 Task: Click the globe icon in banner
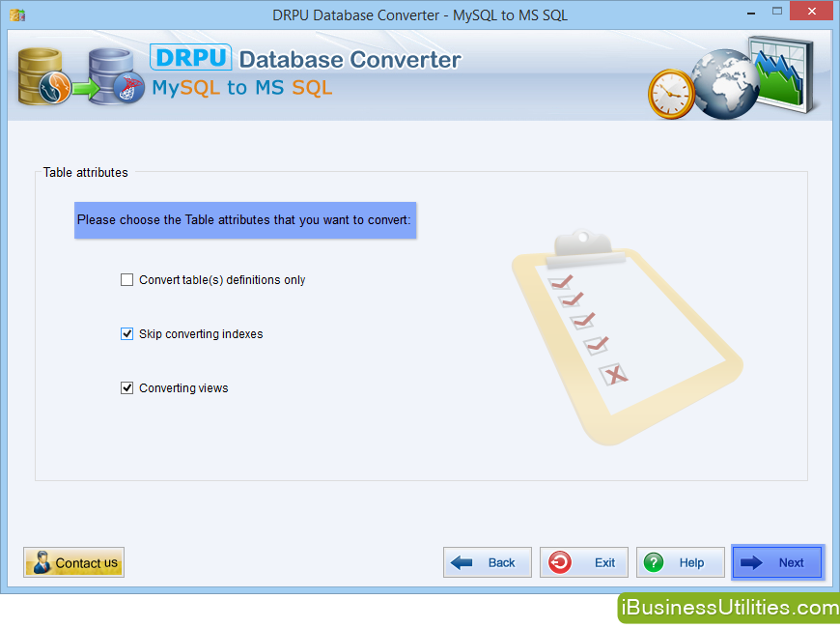[724, 84]
